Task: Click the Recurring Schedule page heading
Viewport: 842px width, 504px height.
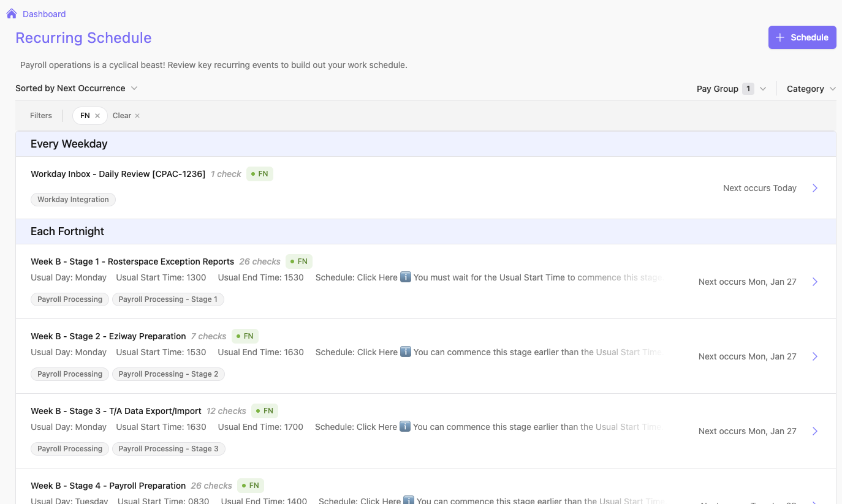Action: (83, 38)
